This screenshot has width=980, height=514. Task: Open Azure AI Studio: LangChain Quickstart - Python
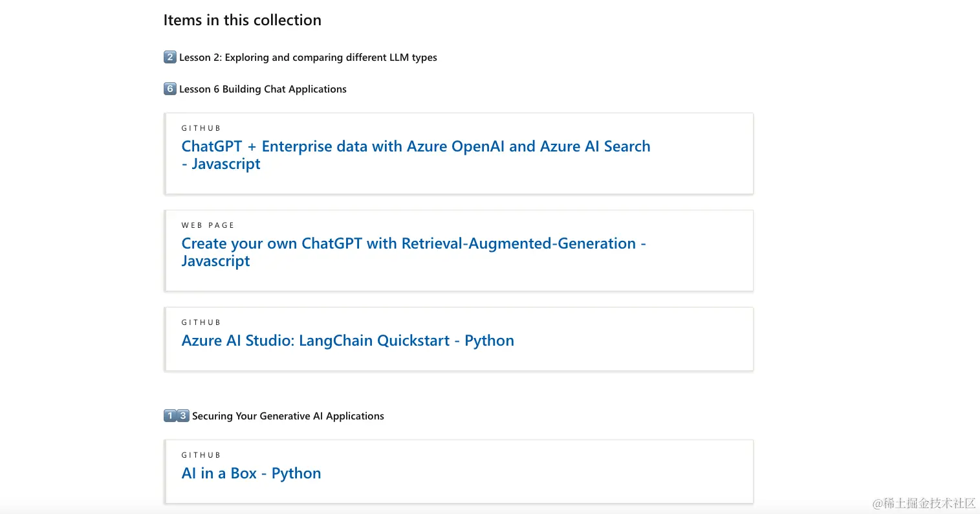(347, 341)
